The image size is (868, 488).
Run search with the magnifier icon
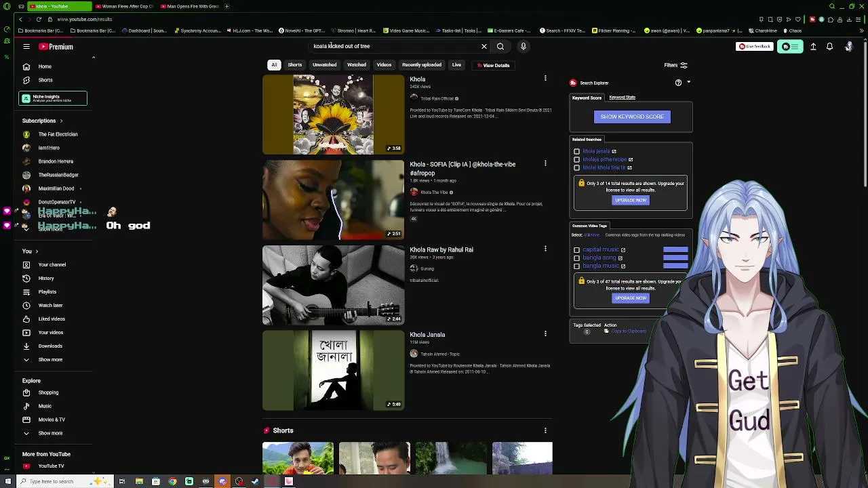[x=500, y=47]
